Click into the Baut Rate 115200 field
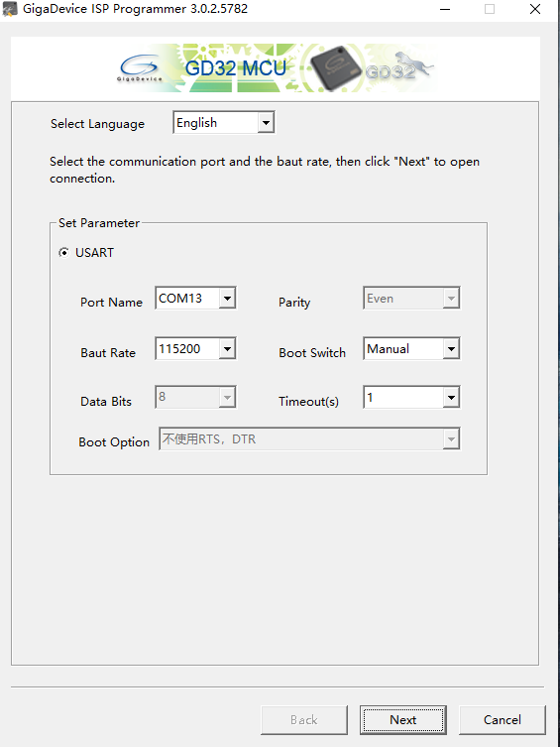The height and width of the screenshot is (747, 560). tap(187, 349)
